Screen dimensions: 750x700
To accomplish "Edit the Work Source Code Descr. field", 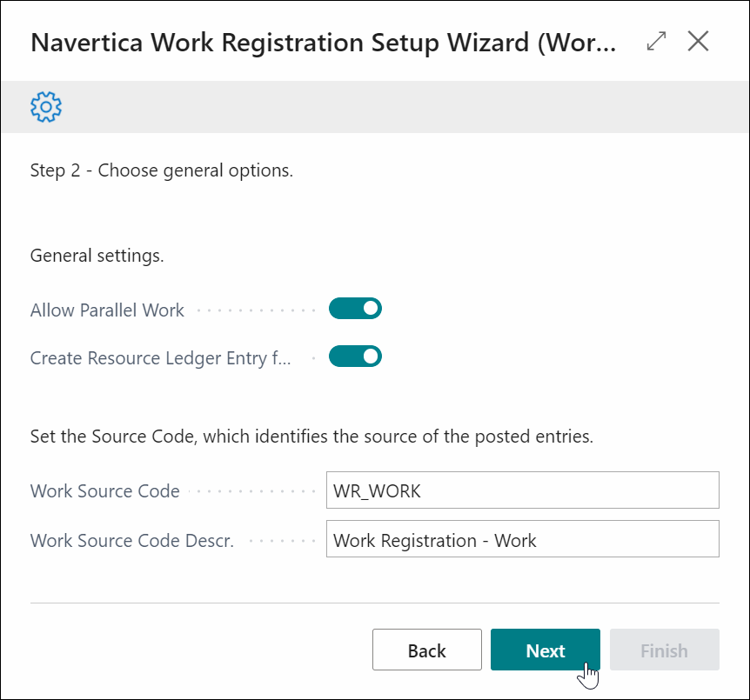I will click(x=522, y=539).
